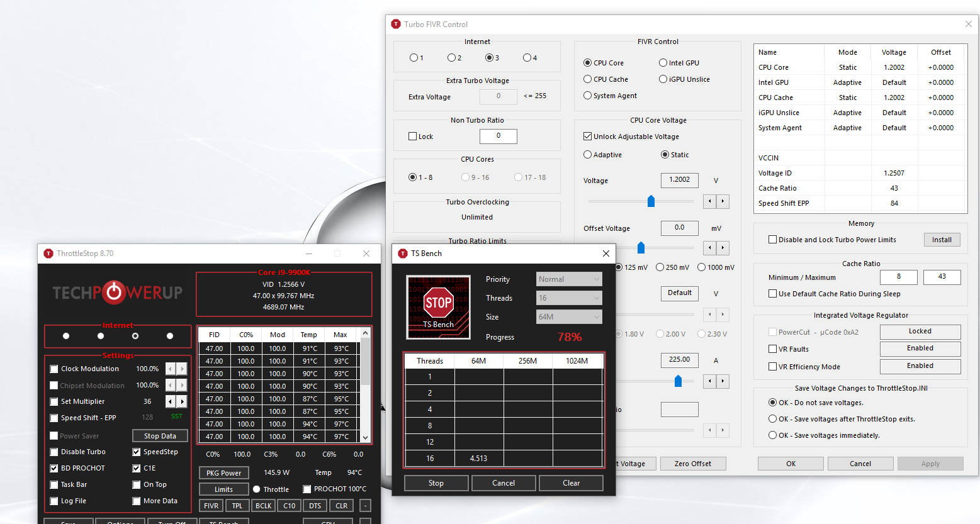Image resolution: width=980 pixels, height=524 pixels.
Task: Click the TechPowerUp power logo
Action: point(114,292)
